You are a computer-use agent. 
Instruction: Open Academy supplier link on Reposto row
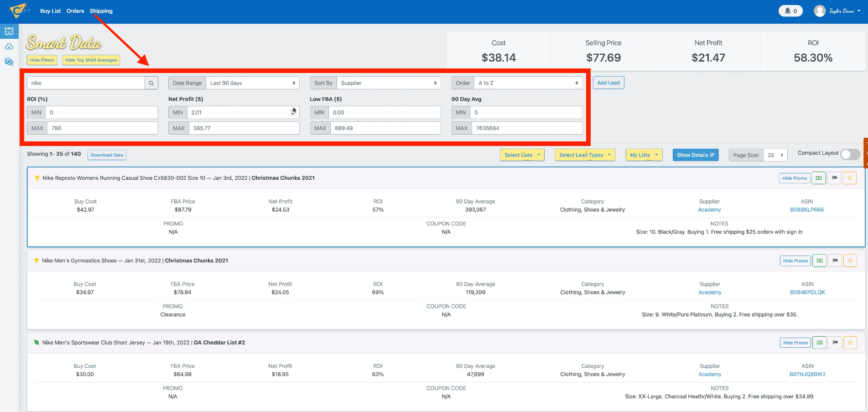[710, 210]
